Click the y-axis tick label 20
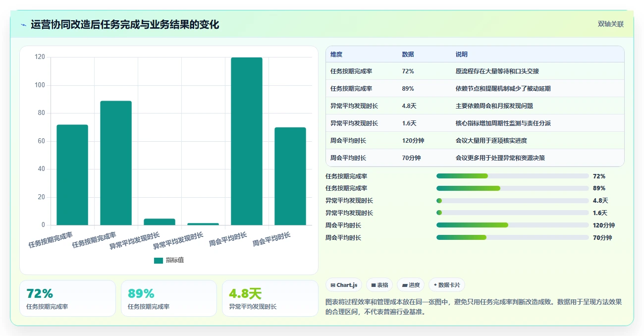Screen dimensions: 644x336 pyautogui.click(x=42, y=197)
